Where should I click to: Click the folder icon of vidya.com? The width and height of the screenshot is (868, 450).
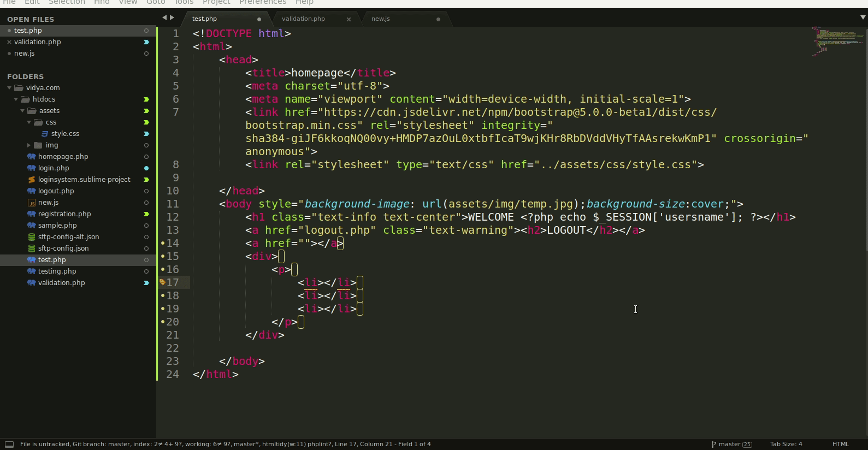[19, 88]
